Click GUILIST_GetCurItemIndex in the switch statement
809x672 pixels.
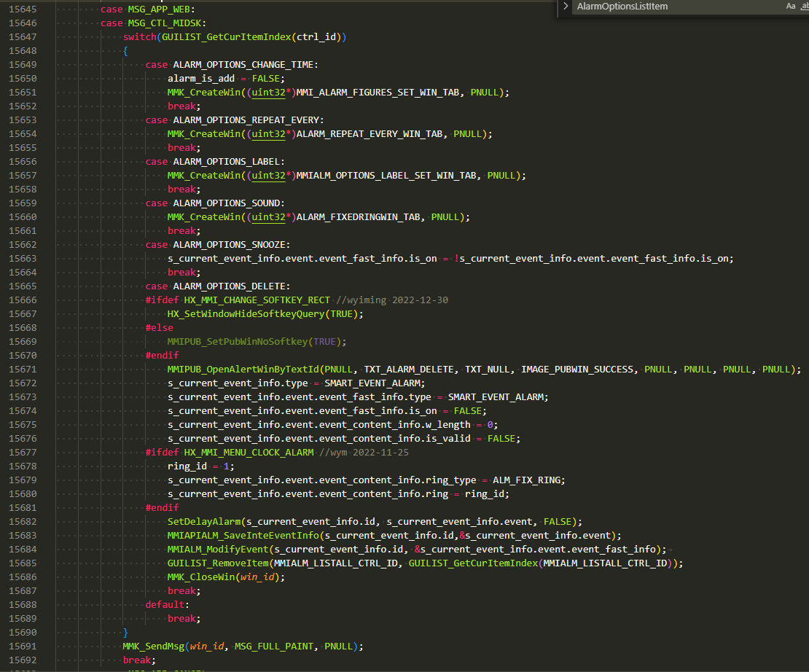click(227, 37)
